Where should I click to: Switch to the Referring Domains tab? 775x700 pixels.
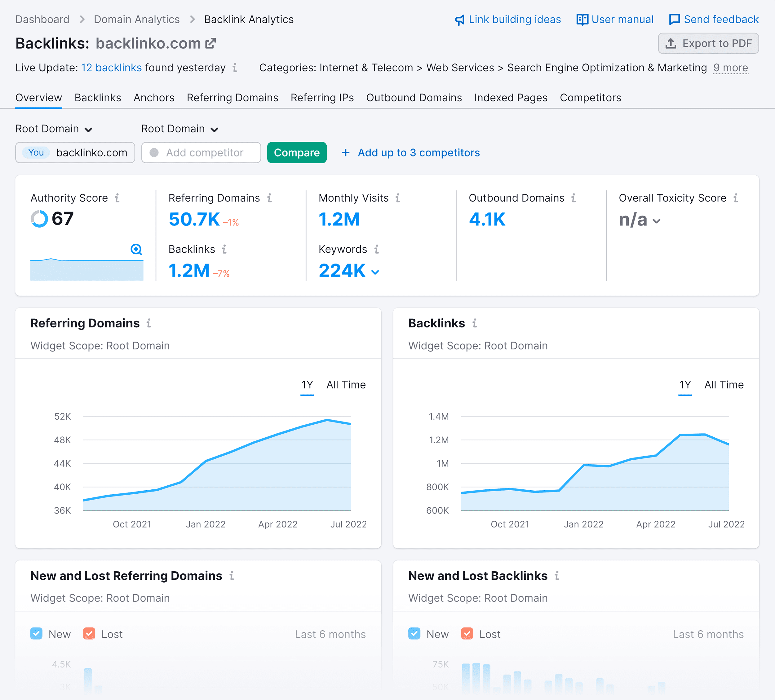pyautogui.click(x=233, y=98)
